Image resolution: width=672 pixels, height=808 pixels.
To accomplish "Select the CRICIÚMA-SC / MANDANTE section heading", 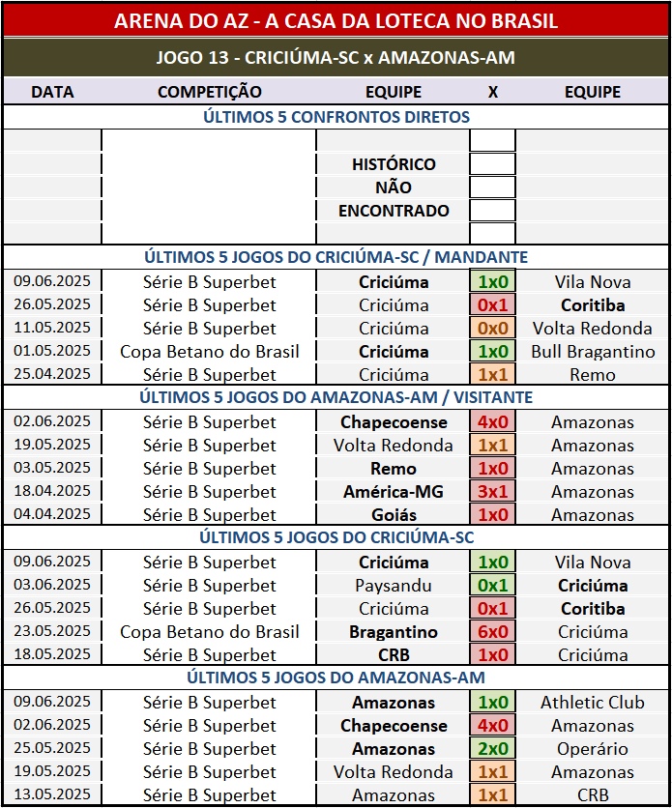I will click(x=336, y=257).
